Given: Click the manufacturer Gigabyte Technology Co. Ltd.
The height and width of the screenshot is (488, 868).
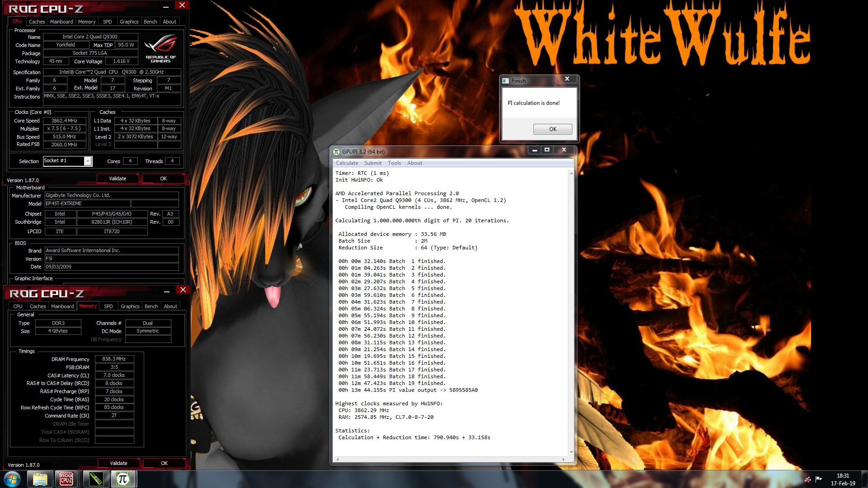Looking at the screenshot, I should pos(112,195).
